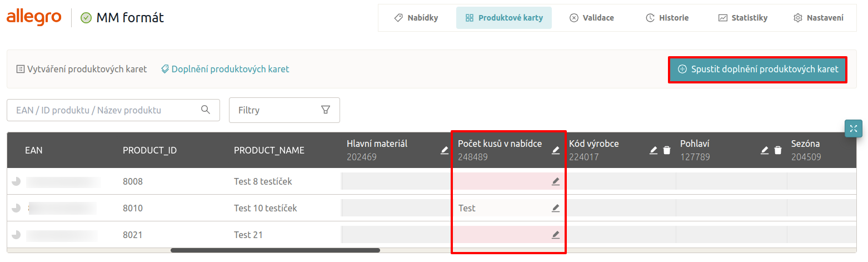Delete the Pohlaví column via trash icon
Image resolution: width=868 pixels, height=262 pixels.
pyautogui.click(x=778, y=150)
